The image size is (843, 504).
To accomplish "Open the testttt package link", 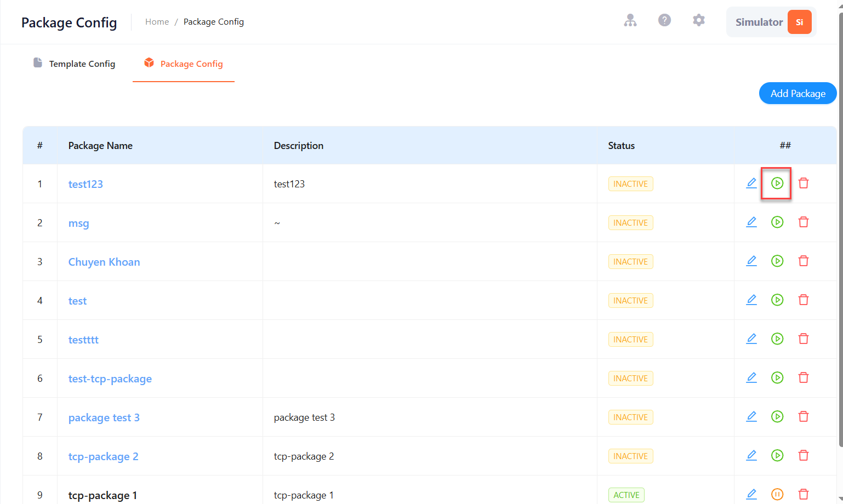I will pos(83,340).
